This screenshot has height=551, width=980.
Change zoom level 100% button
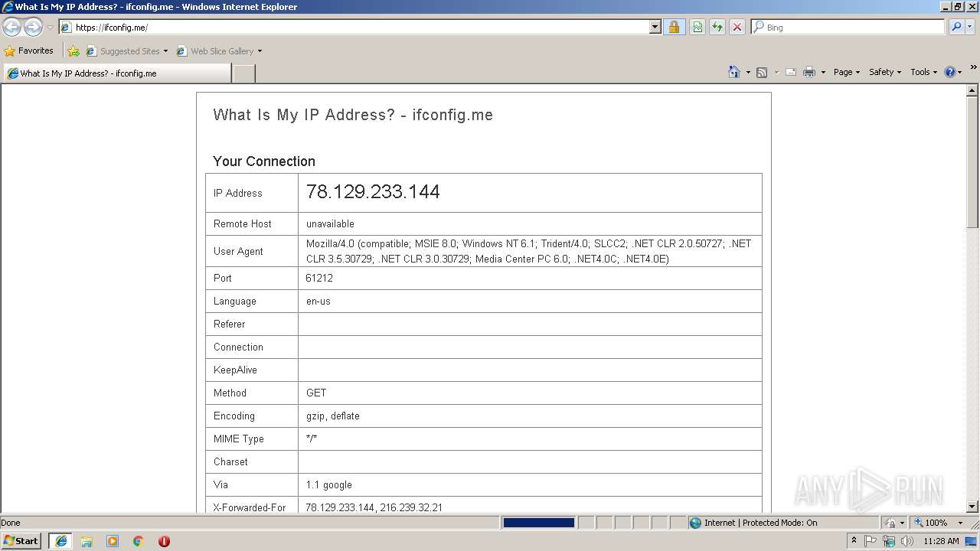pyautogui.click(x=931, y=523)
